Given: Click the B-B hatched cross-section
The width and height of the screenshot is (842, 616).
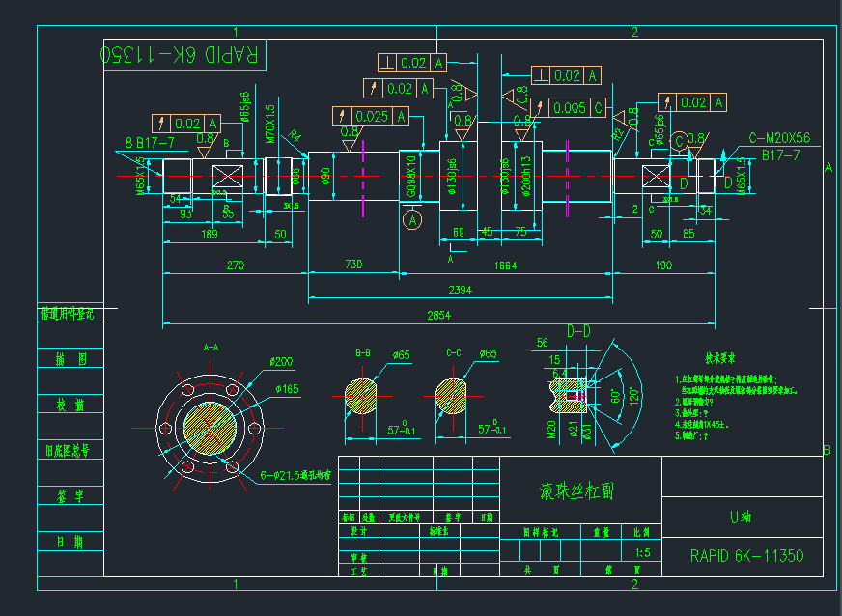Looking at the screenshot, I should [x=363, y=397].
